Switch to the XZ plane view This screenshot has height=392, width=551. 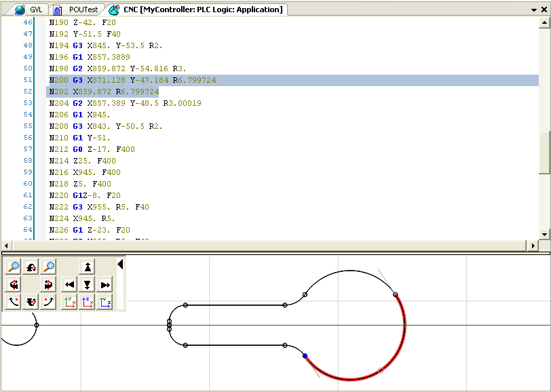[87, 302]
